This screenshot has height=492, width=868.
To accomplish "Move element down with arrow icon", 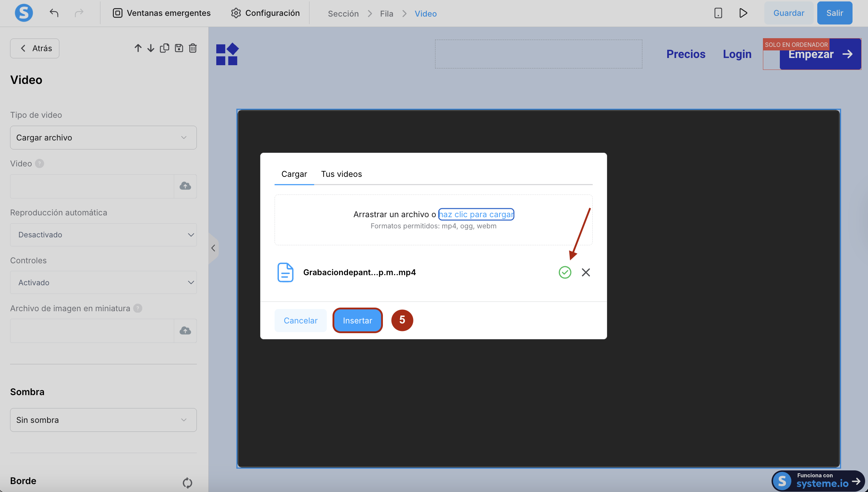I will (x=151, y=48).
